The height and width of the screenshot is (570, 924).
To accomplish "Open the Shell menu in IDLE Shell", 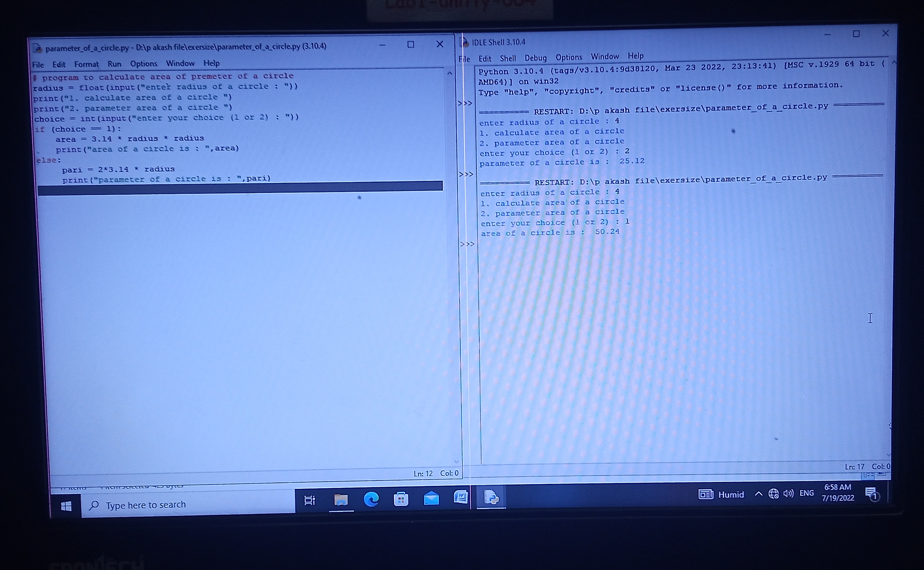I will (508, 58).
